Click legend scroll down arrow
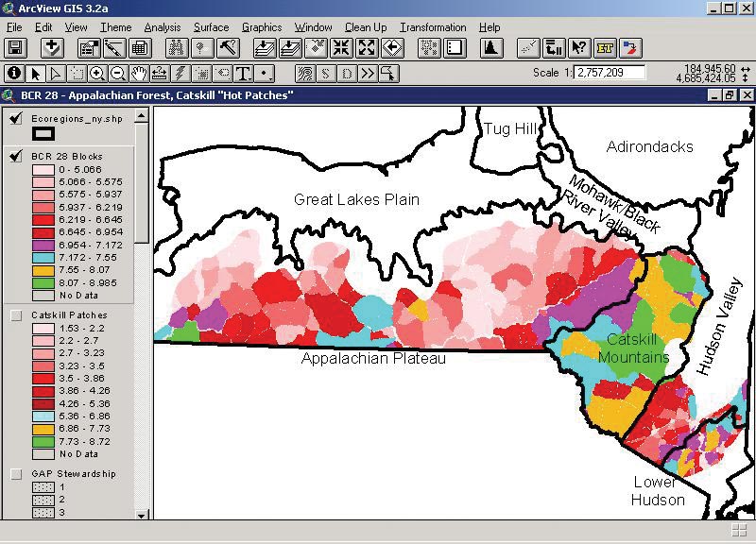The width and height of the screenshot is (756, 544). click(x=141, y=515)
